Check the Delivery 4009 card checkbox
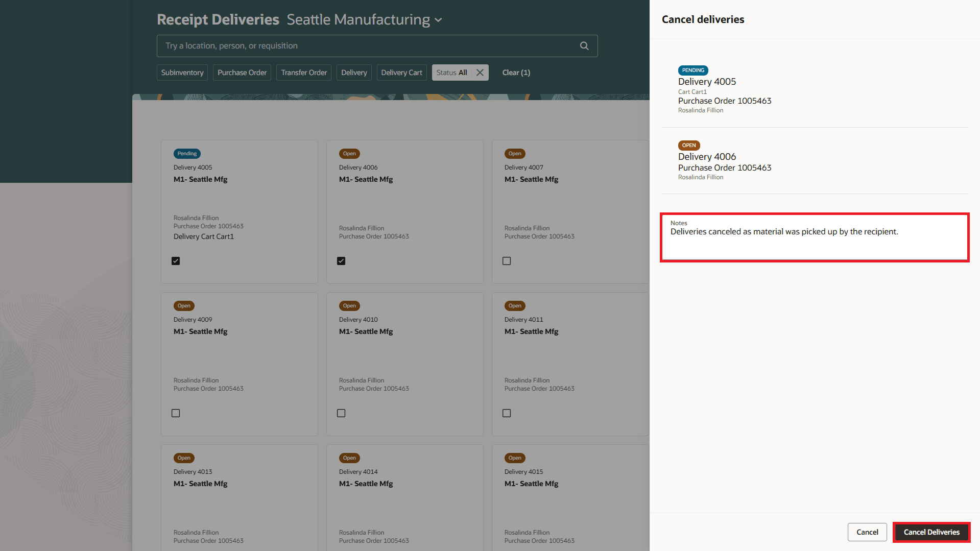 pos(176,413)
